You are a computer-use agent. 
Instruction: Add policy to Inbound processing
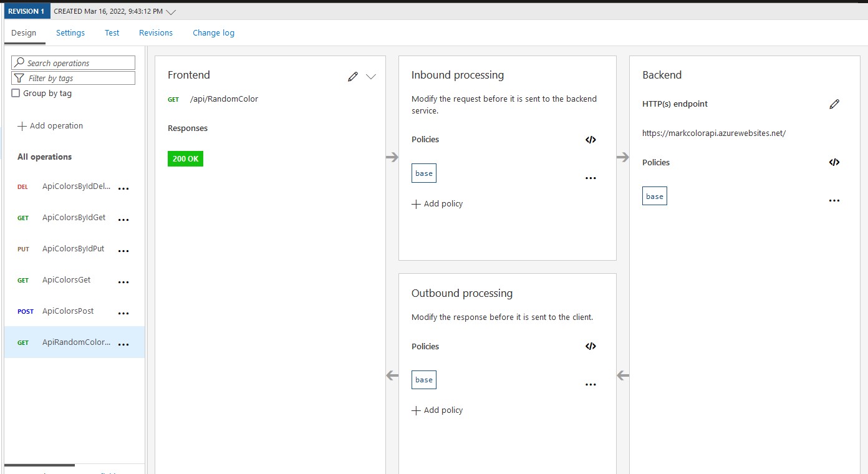coord(437,204)
